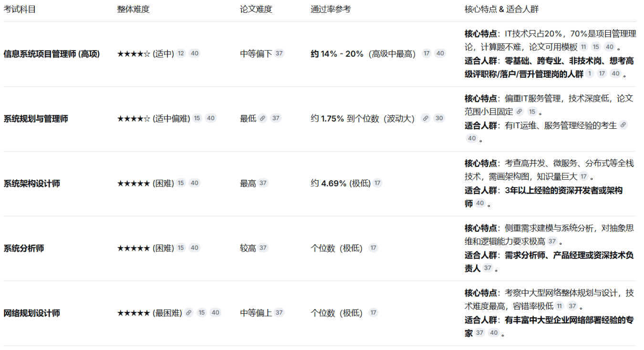Select the 系统架构设计师 row title
The height and width of the screenshot is (350, 644).
coord(32,184)
